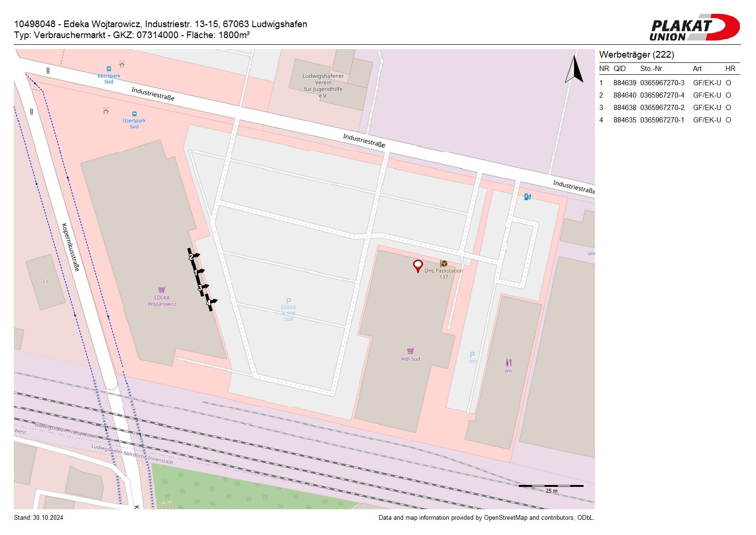Select advertising marker number 2 on map

(192, 257)
